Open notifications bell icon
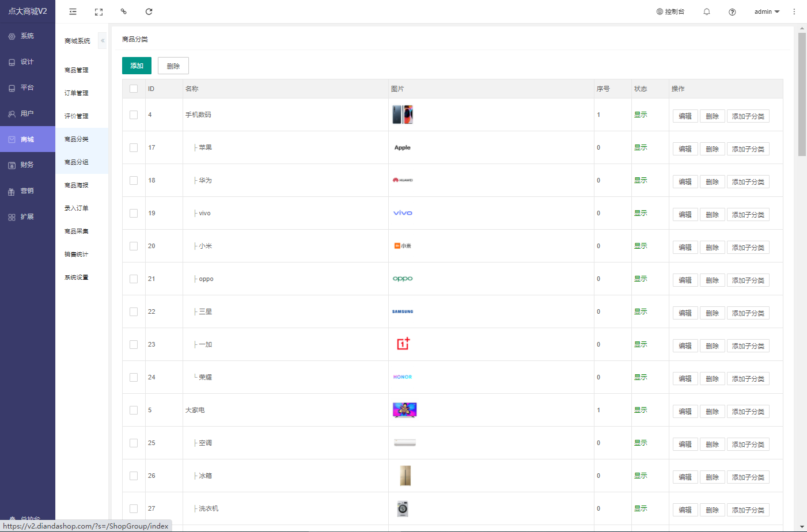Viewport: 807px width, 532px height. tap(707, 12)
